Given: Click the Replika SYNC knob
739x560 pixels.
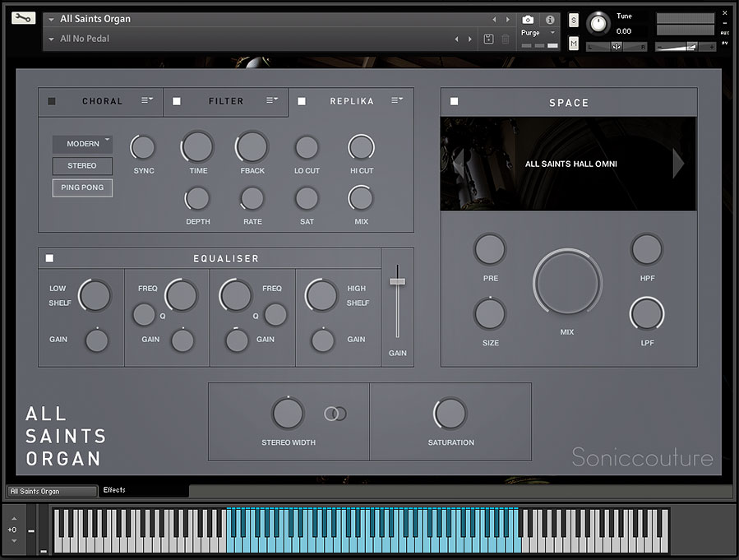Looking at the screenshot, I should pos(143,147).
